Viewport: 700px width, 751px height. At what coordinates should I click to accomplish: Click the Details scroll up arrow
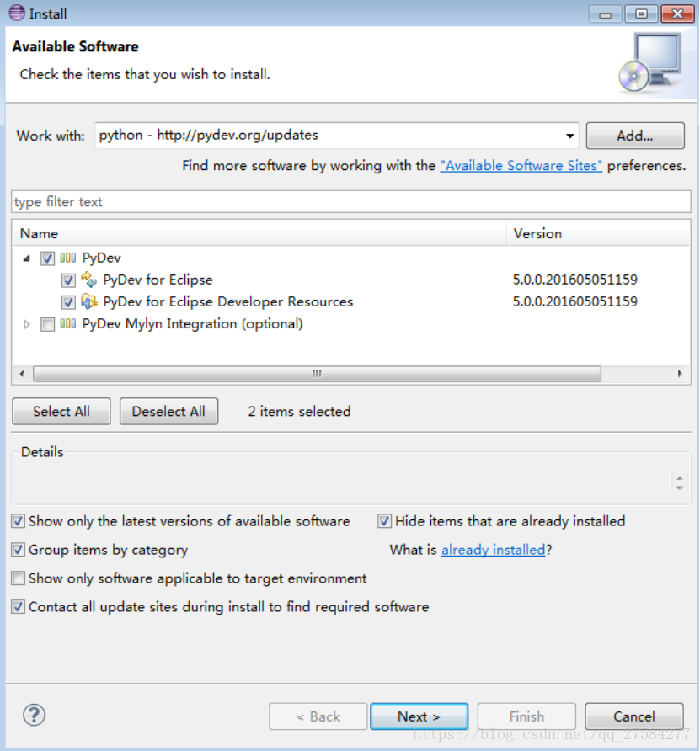680,478
